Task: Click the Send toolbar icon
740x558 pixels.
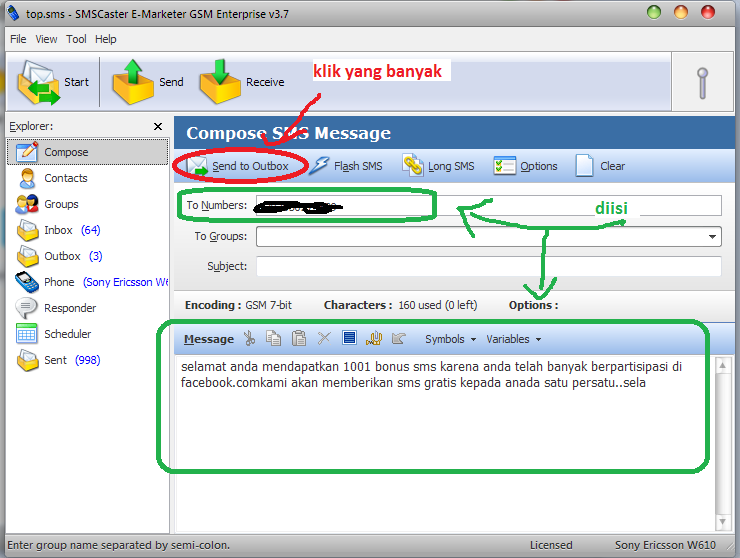Action: [x=133, y=82]
